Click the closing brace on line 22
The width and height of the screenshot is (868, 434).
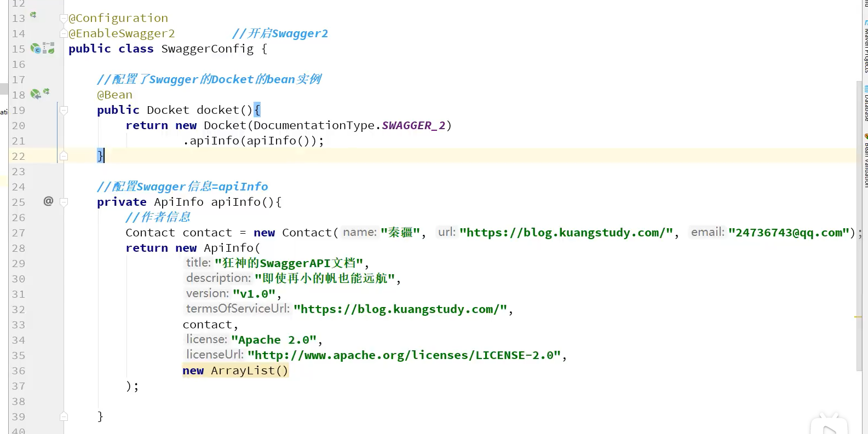coord(100,156)
